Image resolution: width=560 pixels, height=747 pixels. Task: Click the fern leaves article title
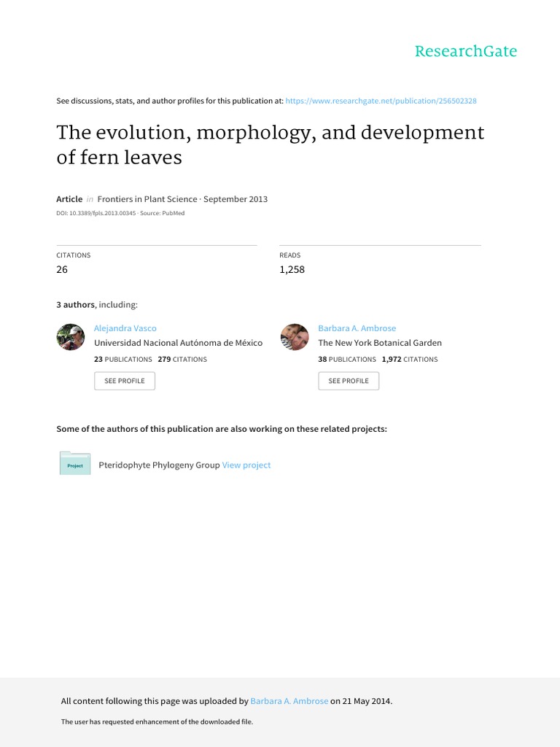coord(270,144)
